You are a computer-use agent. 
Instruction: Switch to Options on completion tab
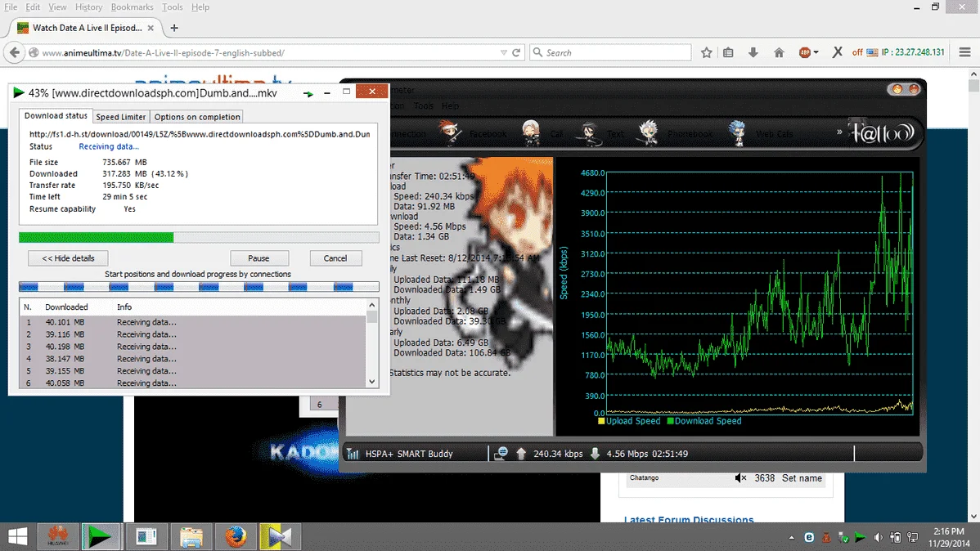click(x=197, y=117)
